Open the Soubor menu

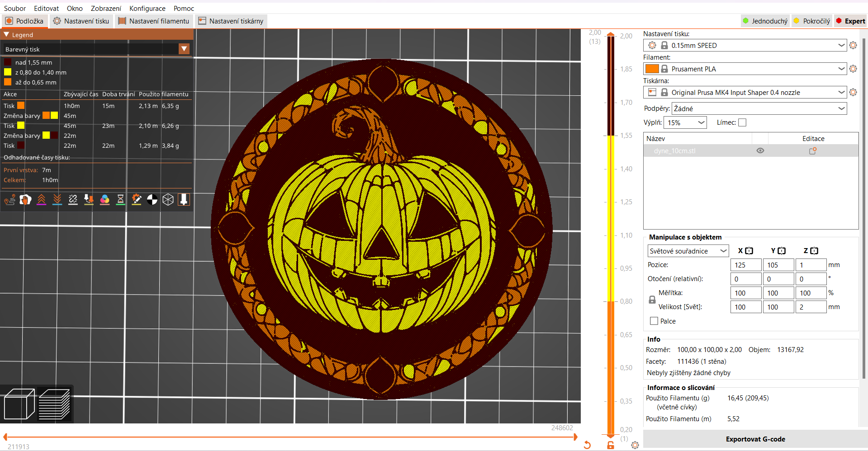pos(15,8)
